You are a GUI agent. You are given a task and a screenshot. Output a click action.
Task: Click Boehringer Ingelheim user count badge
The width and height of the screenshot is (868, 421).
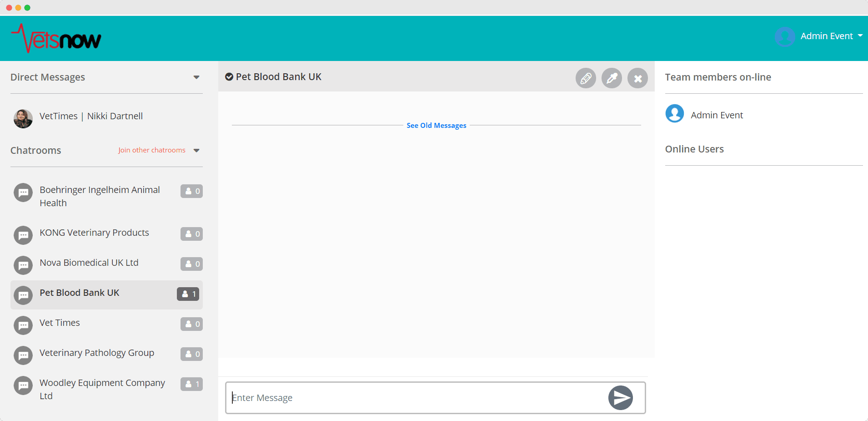point(191,191)
